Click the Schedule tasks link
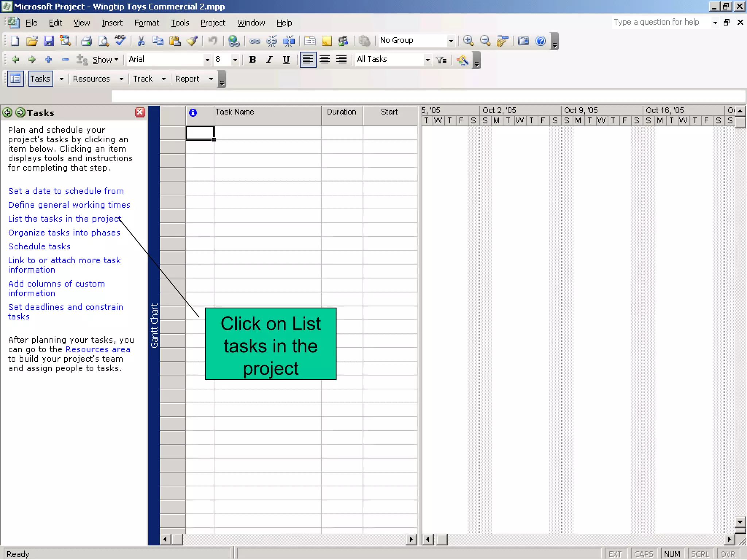Image resolution: width=747 pixels, height=560 pixels. (39, 246)
